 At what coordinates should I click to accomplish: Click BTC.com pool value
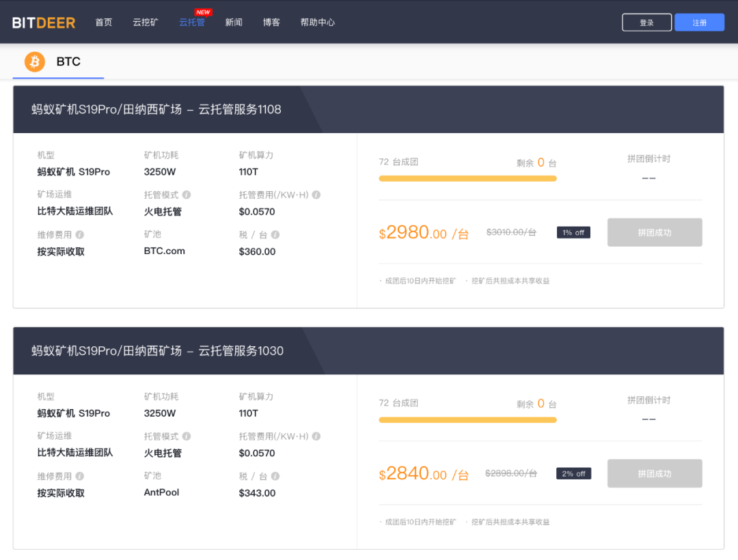(x=164, y=251)
